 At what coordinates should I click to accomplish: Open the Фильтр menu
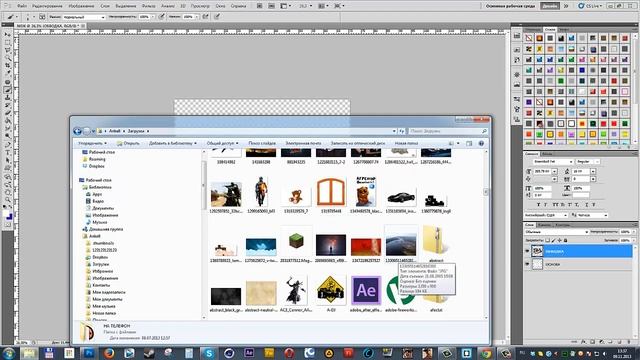149,6
